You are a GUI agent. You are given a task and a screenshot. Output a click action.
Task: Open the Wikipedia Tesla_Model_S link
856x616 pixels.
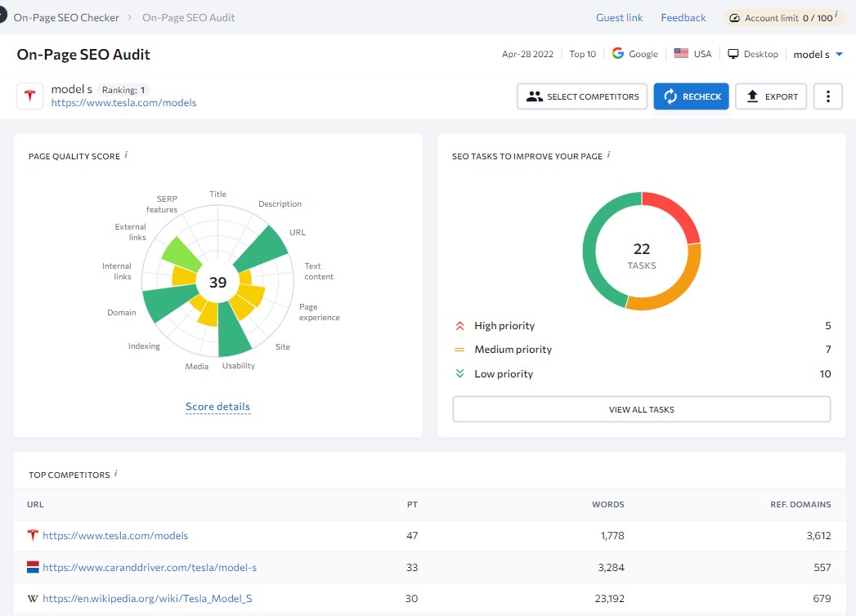tap(147, 599)
